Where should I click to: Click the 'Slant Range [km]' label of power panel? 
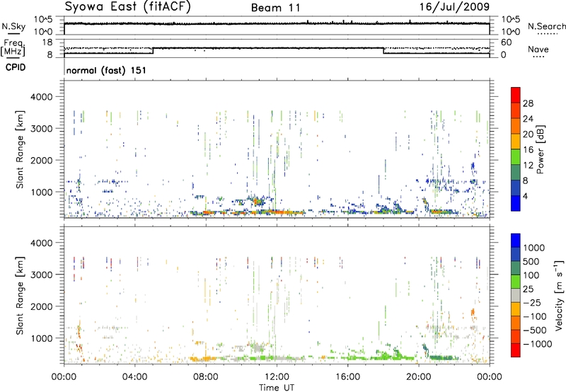click(20, 149)
